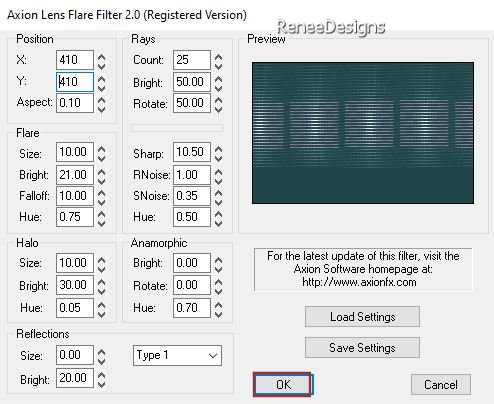Decrease Reflections Size with down arrow

[x=102, y=360]
